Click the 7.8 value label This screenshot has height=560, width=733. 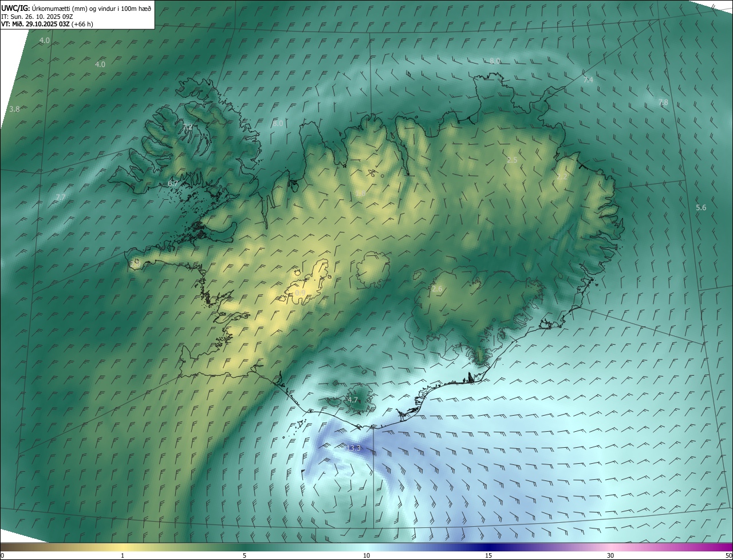click(663, 102)
